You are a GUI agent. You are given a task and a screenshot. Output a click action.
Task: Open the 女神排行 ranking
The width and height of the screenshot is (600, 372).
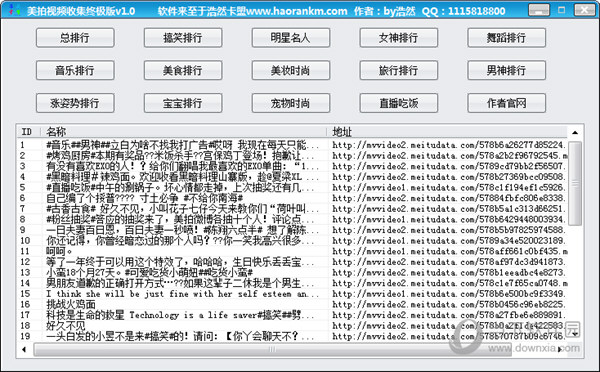pos(399,38)
